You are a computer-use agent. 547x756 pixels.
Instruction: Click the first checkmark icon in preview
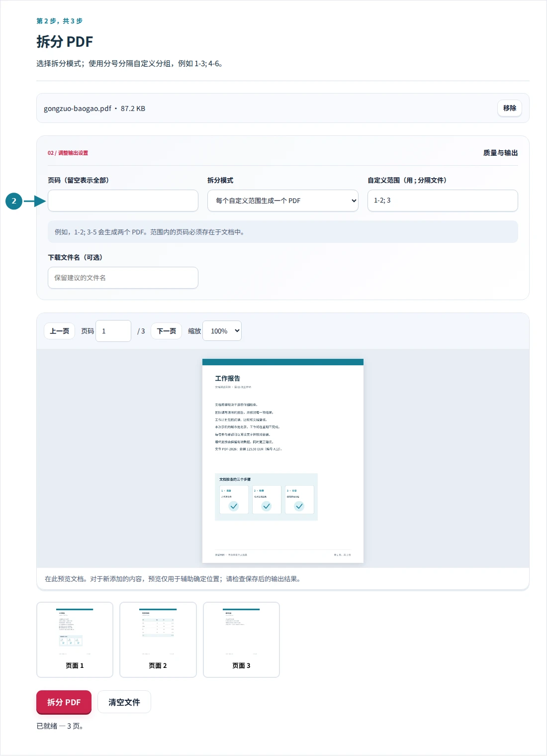click(234, 506)
